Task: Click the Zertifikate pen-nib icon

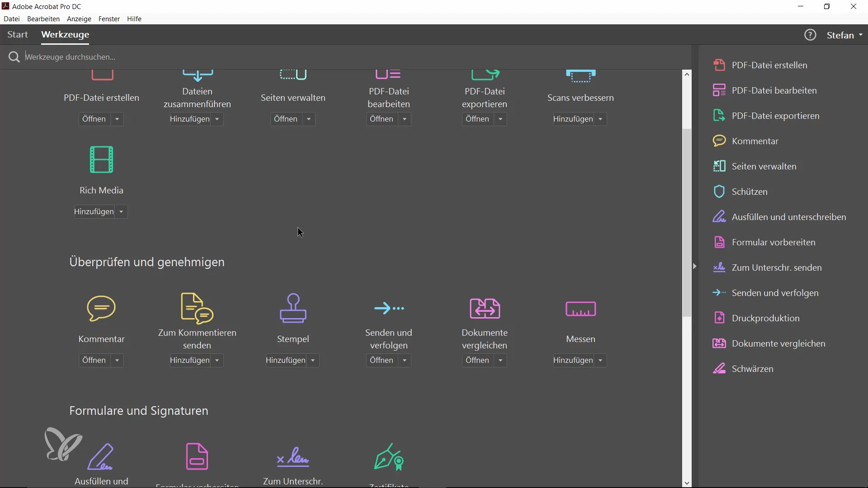Action: click(x=389, y=457)
